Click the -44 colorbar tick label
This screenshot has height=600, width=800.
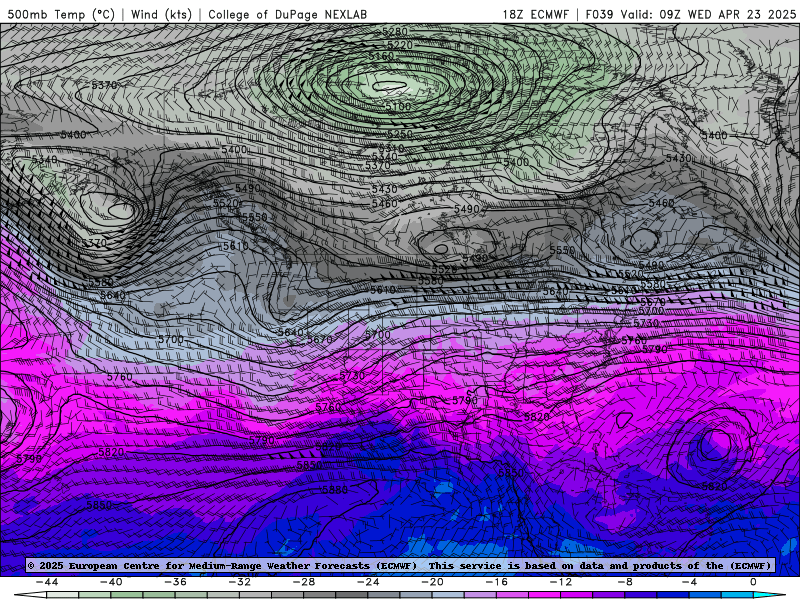(x=47, y=582)
